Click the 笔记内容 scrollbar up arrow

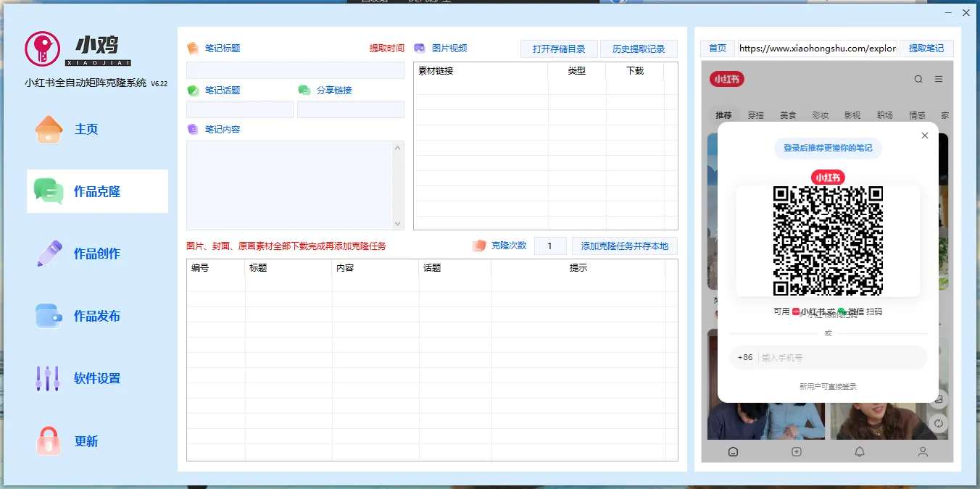(397, 148)
